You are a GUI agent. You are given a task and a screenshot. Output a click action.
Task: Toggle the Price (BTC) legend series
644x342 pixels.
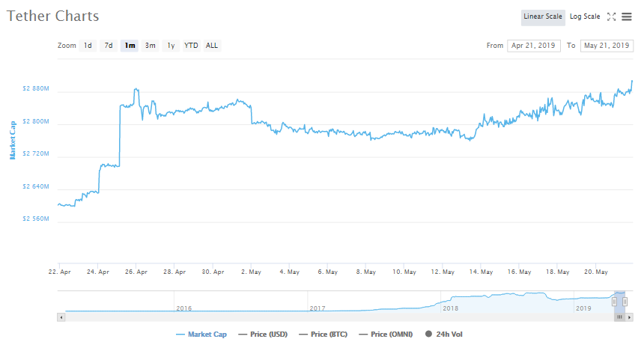pos(325,335)
